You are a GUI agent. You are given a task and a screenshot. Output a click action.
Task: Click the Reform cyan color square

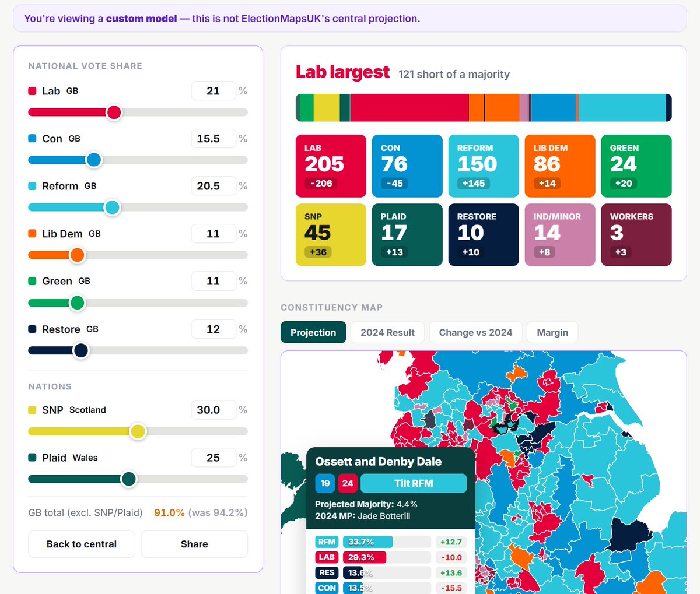click(x=33, y=186)
